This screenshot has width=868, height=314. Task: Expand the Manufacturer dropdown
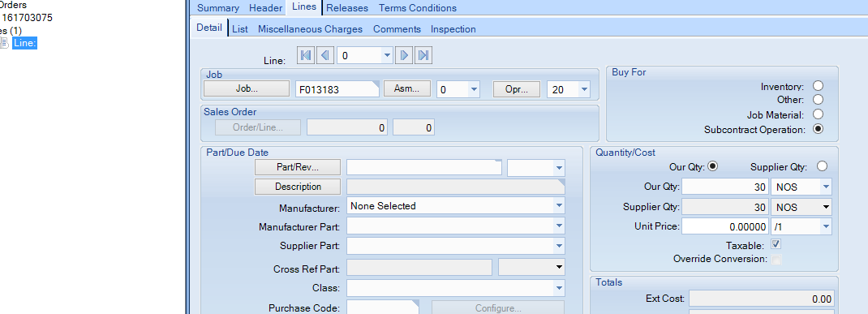(559, 206)
